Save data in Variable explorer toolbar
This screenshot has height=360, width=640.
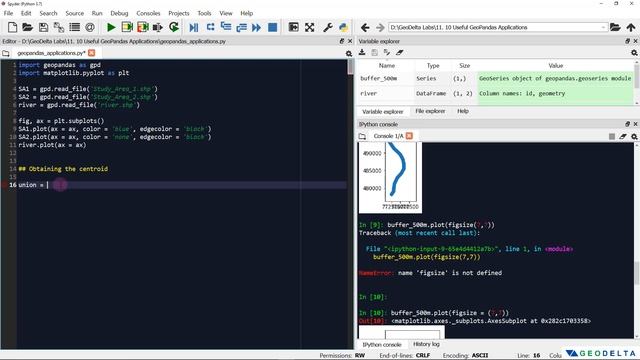pyautogui.click(x=374, y=53)
